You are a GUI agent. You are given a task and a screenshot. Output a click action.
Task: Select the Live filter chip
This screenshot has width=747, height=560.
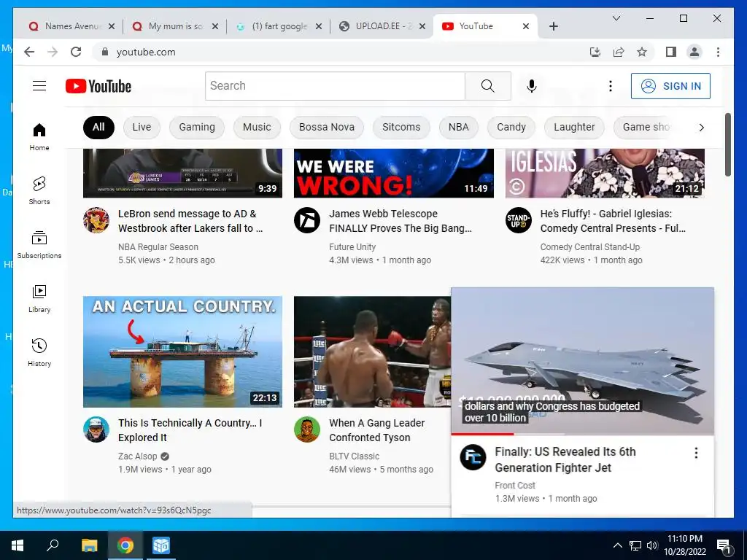click(x=142, y=127)
